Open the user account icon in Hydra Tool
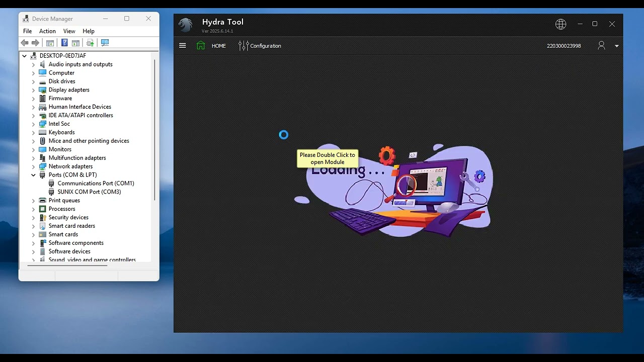644x362 pixels. click(601, 46)
